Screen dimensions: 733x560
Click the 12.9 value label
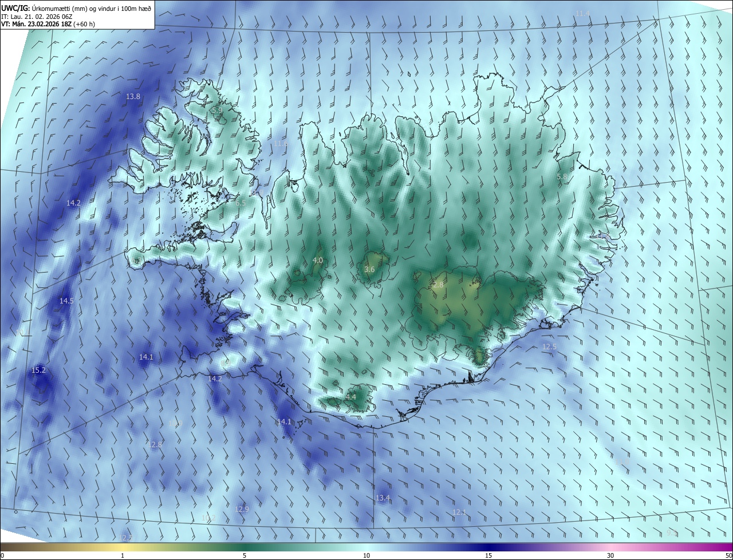[x=242, y=509]
